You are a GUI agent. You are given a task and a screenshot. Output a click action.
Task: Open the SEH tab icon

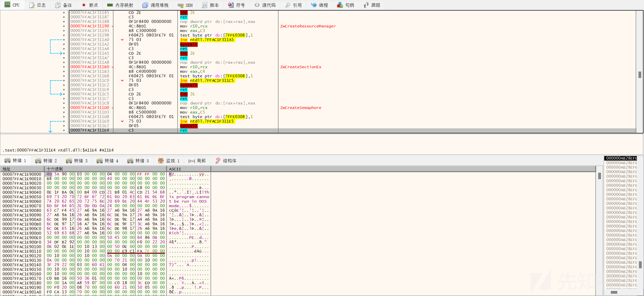tap(180, 5)
